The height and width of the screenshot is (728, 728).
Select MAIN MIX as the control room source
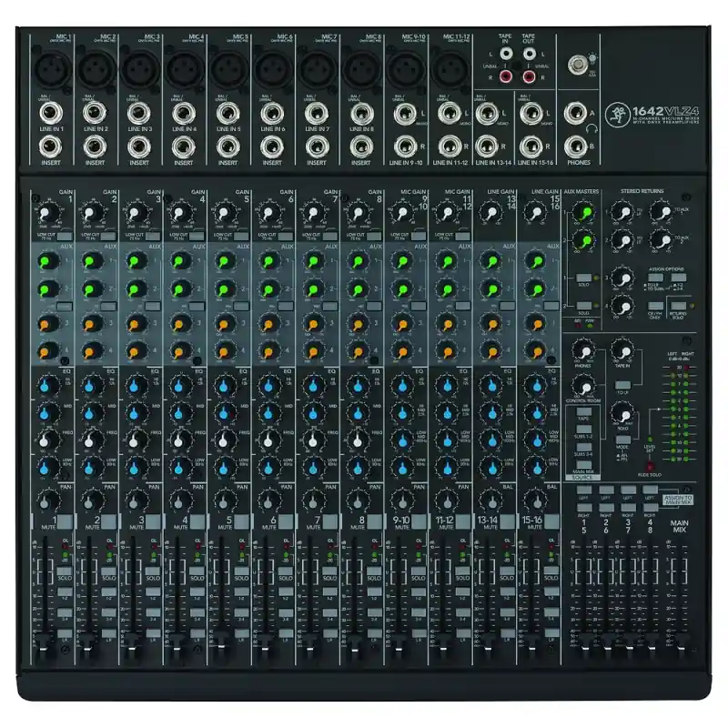[x=583, y=465]
